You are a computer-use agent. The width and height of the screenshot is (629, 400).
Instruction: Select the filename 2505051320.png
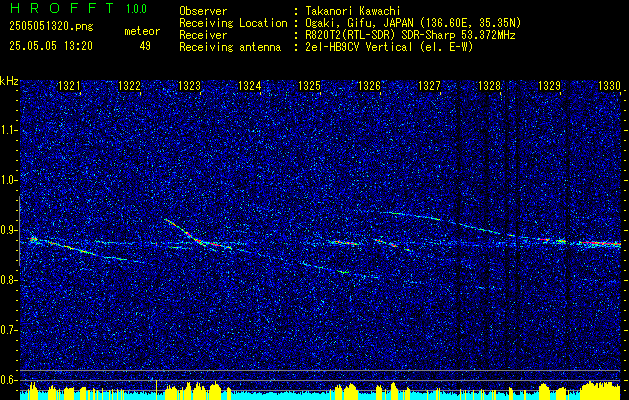point(51,27)
